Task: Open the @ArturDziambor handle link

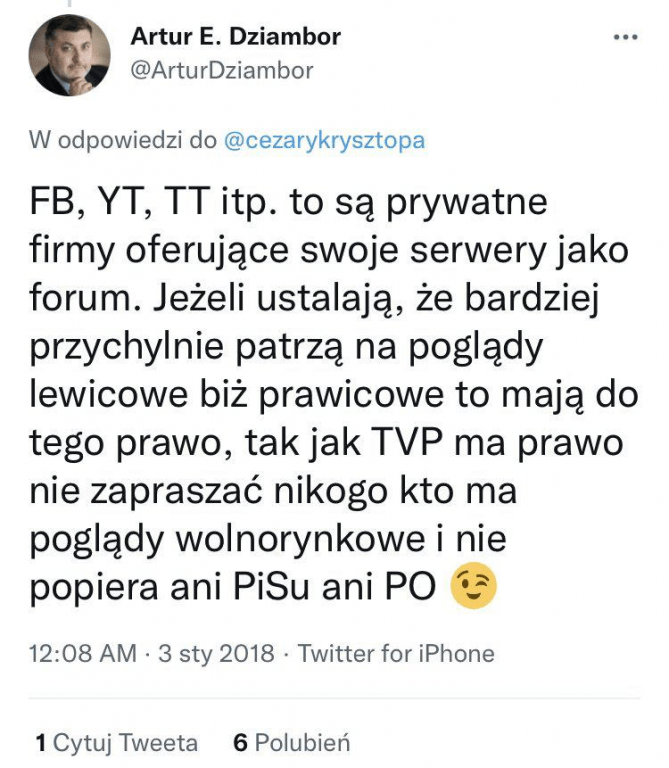Action: 222,71
